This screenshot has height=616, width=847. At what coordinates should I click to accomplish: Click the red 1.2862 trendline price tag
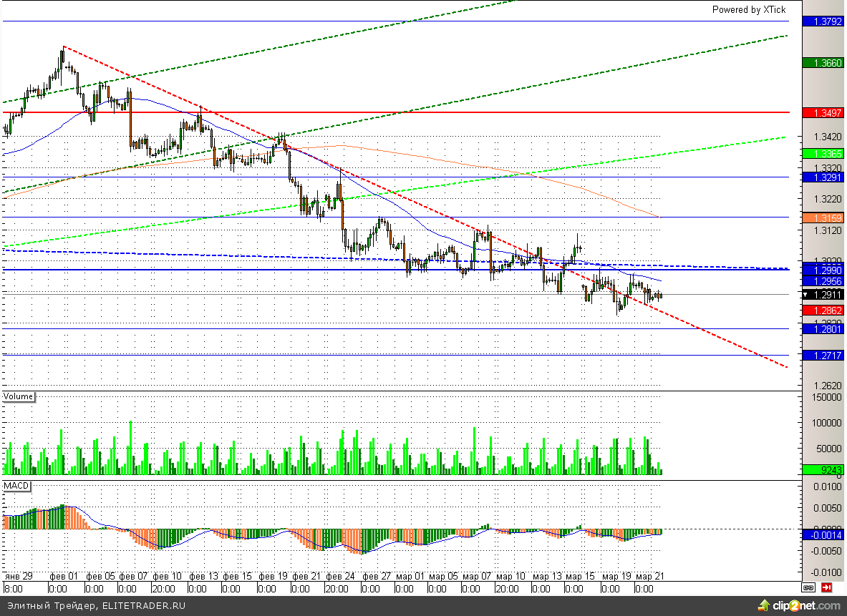(x=824, y=311)
